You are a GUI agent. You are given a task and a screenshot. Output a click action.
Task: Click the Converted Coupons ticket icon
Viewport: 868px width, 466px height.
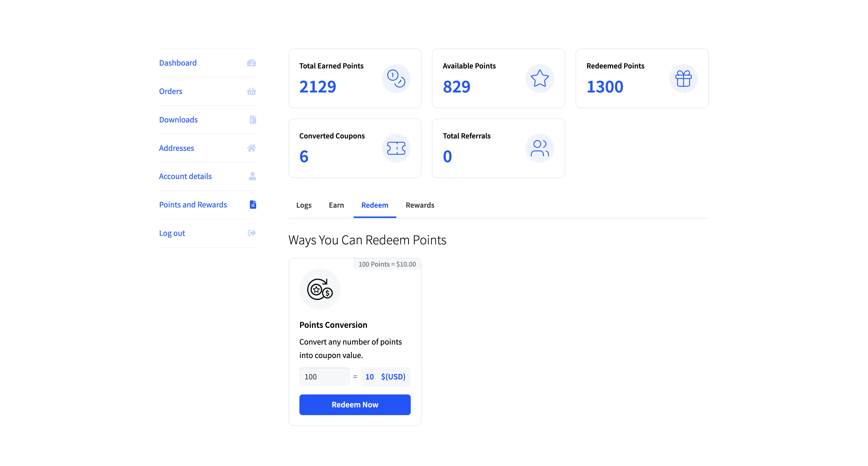point(396,148)
